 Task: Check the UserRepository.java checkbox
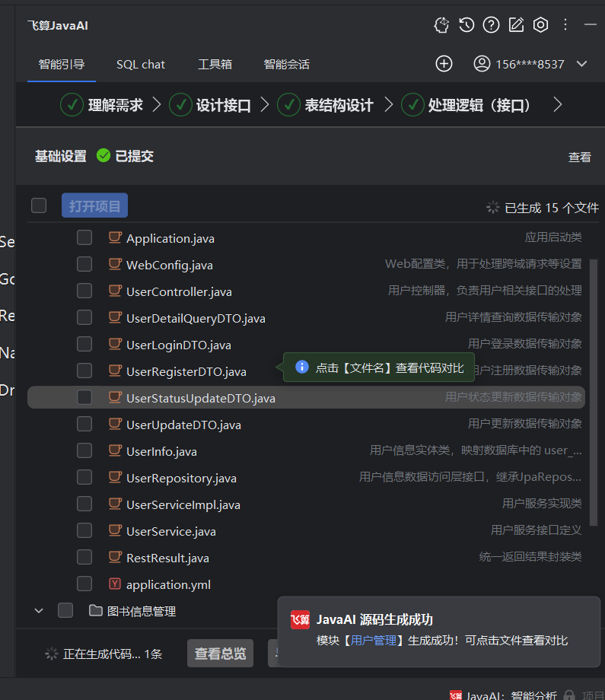point(84,477)
